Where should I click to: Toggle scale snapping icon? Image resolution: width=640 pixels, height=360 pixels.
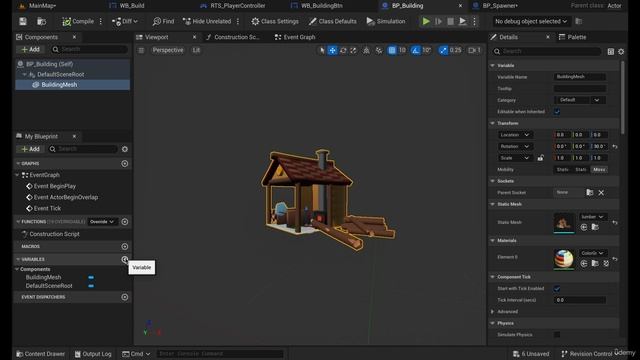tap(443, 50)
